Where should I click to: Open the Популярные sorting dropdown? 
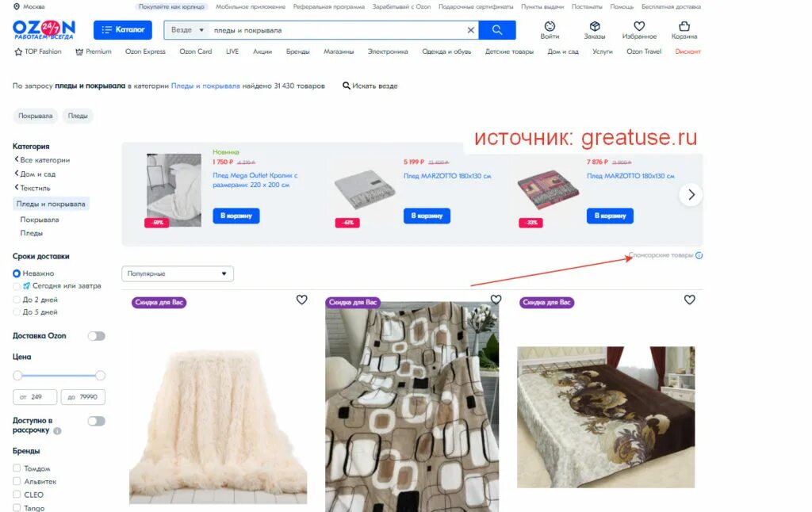pyautogui.click(x=178, y=274)
